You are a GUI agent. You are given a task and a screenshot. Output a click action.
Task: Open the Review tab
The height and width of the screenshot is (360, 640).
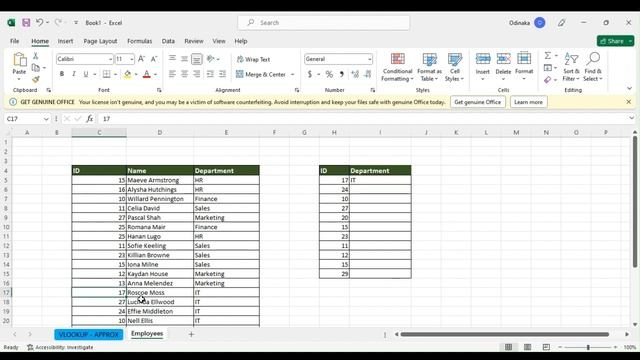tap(194, 41)
